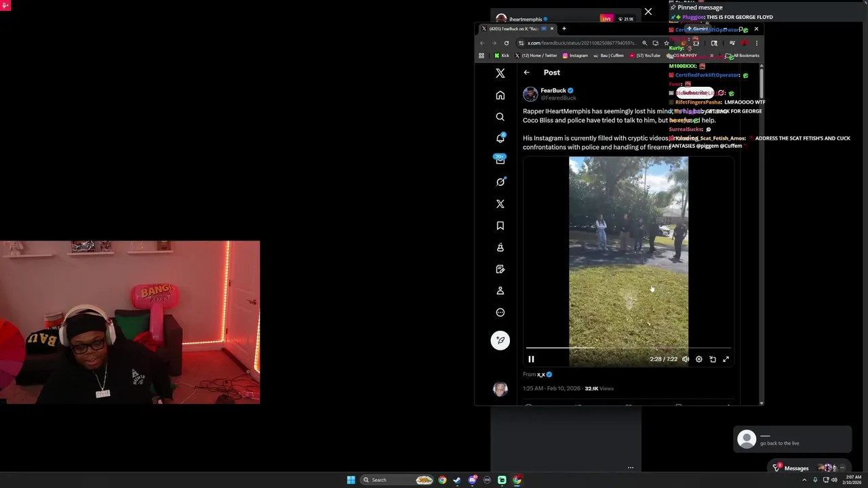Image resolution: width=868 pixels, height=488 pixels.
Task: Open the Instagram bookmark
Action: (575, 56)
